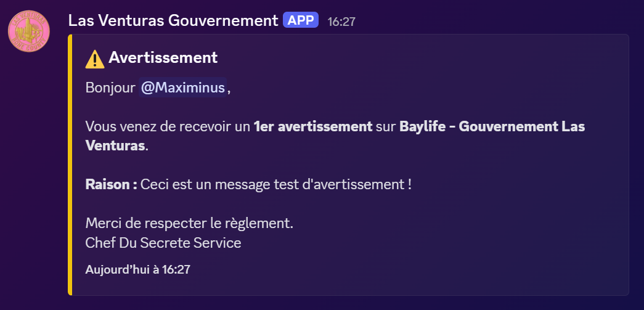Click the bold "Venturas" word on second line
This screenshot has width=644, height=310.
(115, 146)
